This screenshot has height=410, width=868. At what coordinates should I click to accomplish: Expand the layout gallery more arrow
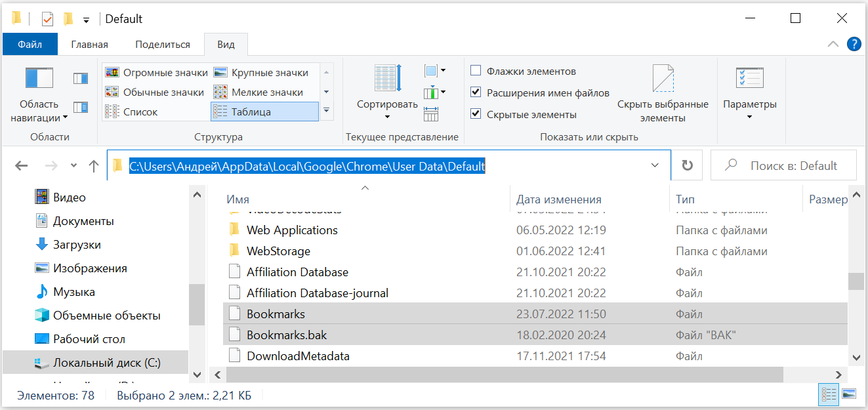pyautogui.click(x=326, y=111)
